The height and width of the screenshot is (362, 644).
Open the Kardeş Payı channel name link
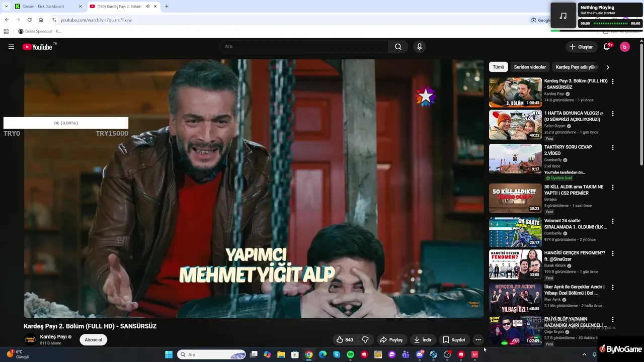[53, 337]
